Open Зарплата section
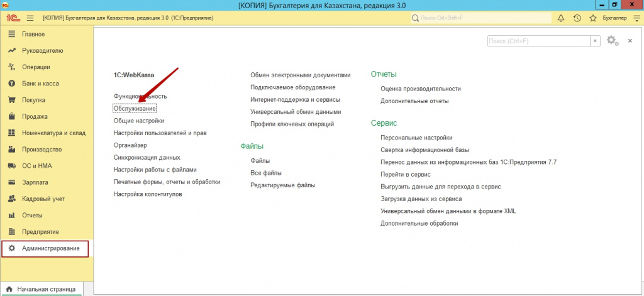Screen dimensions: 644x296 pyautogui.click(x=47, y=182)
